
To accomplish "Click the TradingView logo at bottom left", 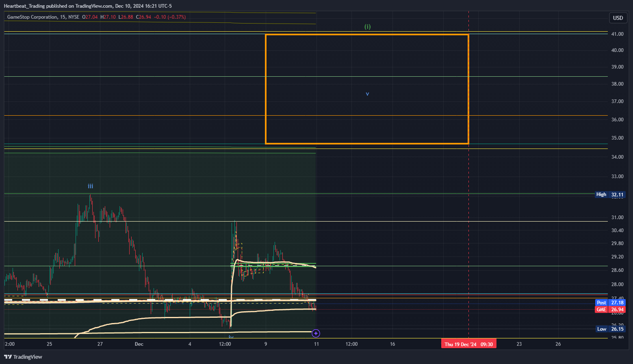I will pos(23,357).
